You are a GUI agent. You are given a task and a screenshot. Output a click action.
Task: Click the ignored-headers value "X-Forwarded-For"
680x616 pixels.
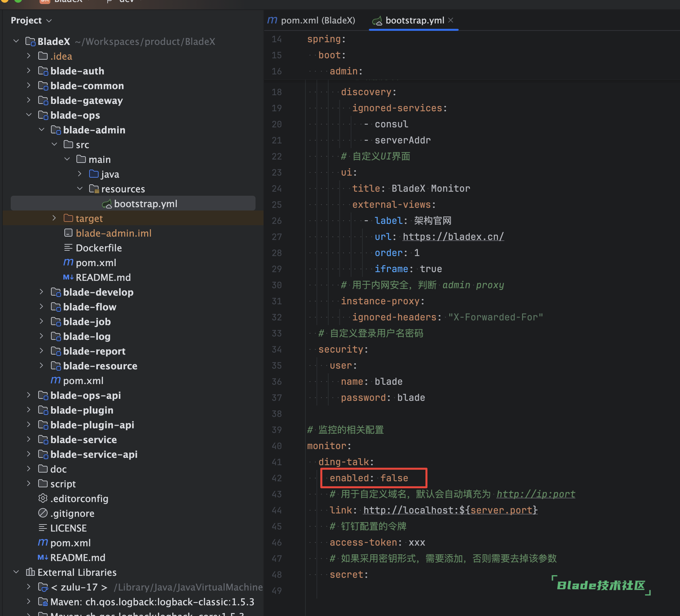[496, 317]
